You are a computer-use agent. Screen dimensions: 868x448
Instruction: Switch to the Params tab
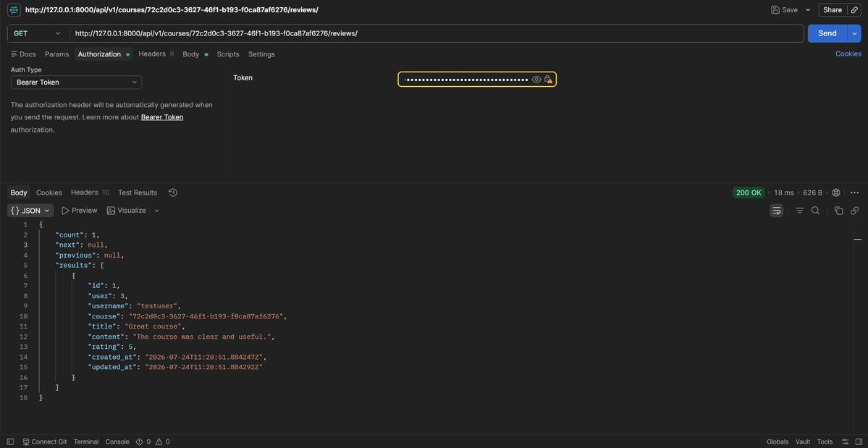(x=56, y=54)
